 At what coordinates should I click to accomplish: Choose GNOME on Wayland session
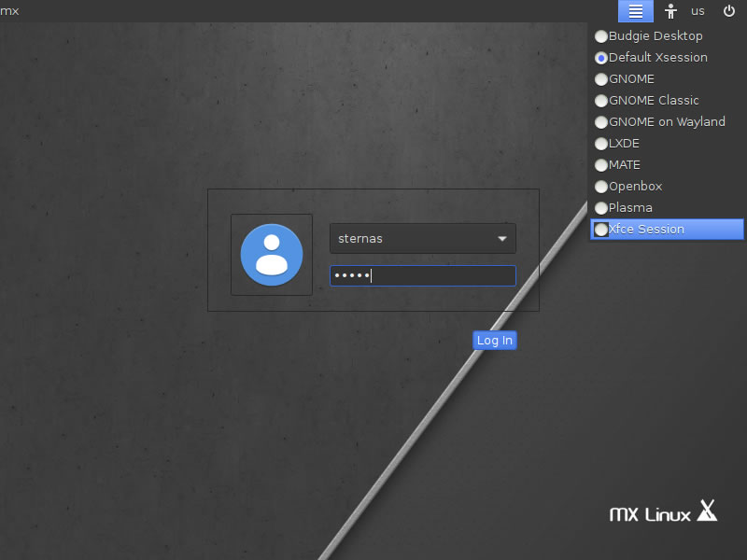[667, 122]
